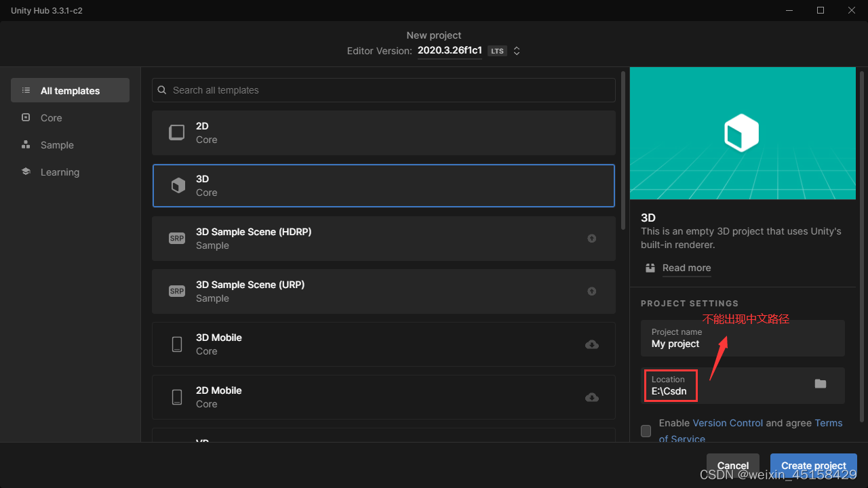Screen dimensions: 868x488
Task: Select the 3D Core template
Action: click(384, 186)
